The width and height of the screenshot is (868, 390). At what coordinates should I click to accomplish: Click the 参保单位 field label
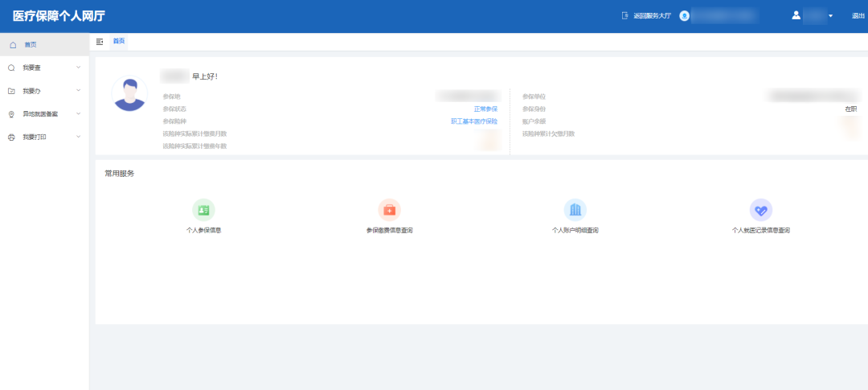point(534,97)
